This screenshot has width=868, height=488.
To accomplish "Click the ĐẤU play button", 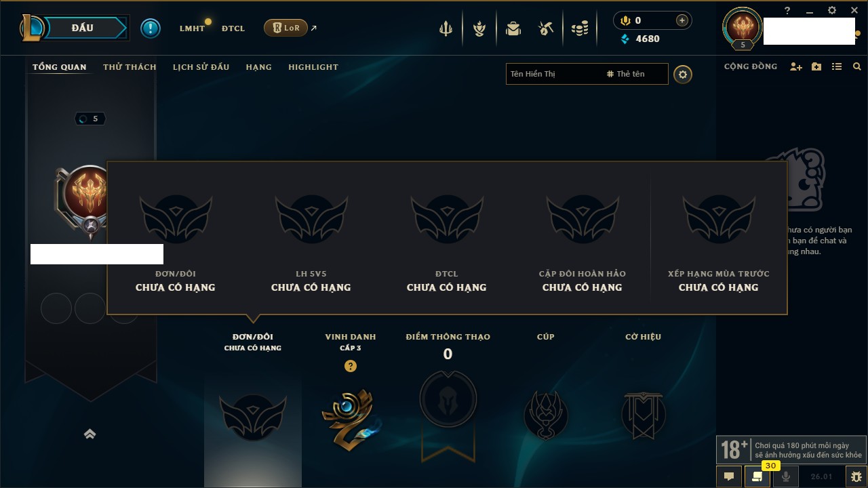I will click(x=83, y=28).
